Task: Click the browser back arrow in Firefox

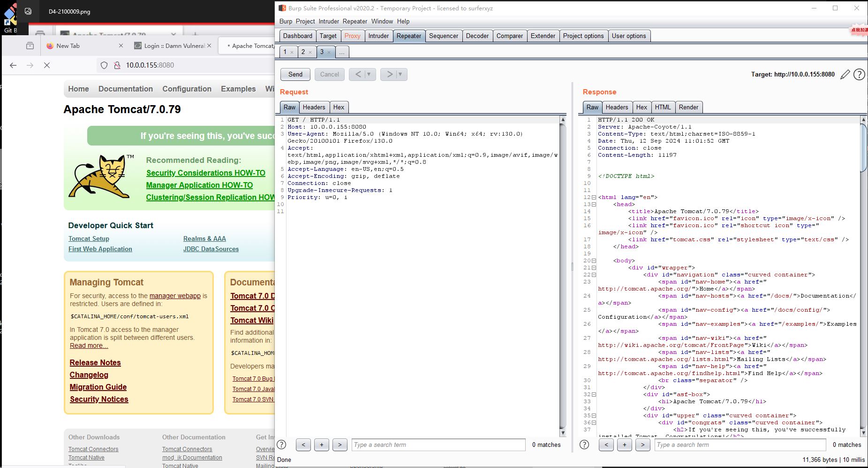Action: [13, 65]
